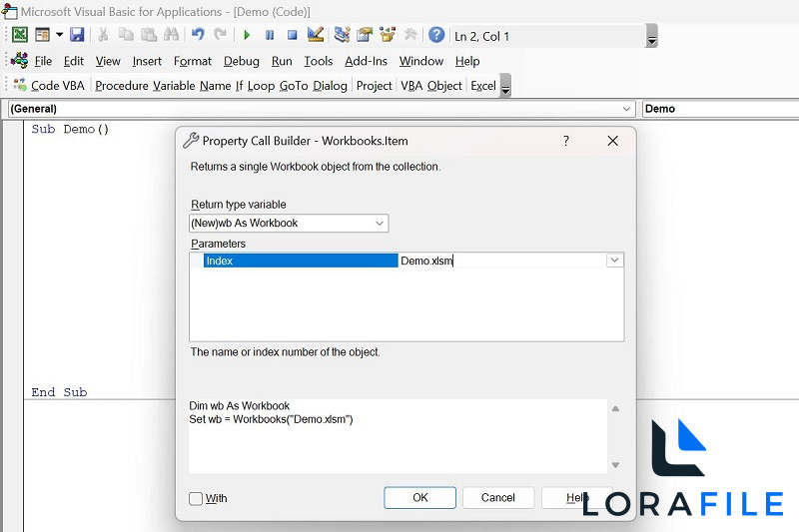Click the Break pause icon
The image size is (799, 532).
pyautogui.click(x=270, y=35)
